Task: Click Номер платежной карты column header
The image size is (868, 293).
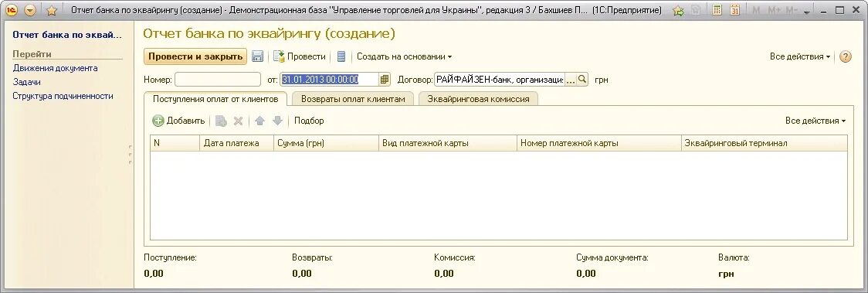Action: 599,143
